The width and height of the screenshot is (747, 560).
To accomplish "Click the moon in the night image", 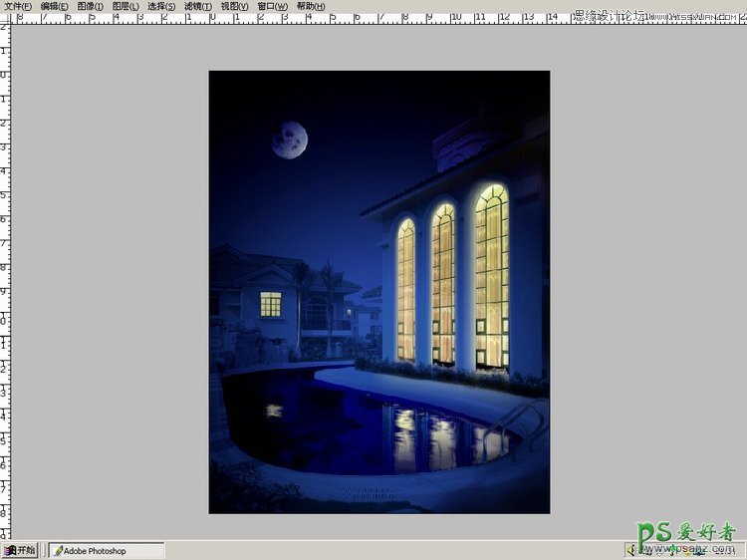I will (x=290, y=140).
